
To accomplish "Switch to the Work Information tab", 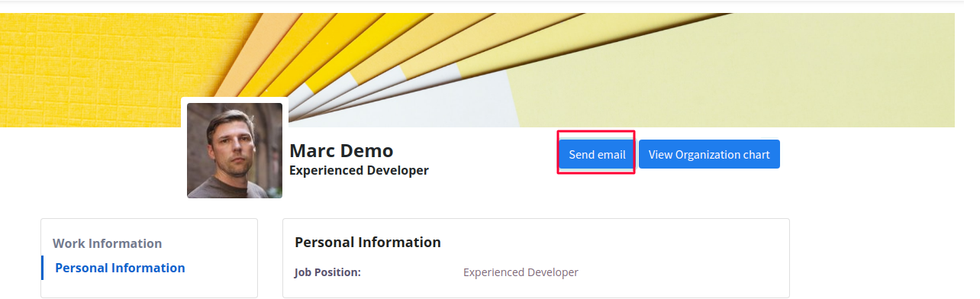I will (x=108, y=243).
